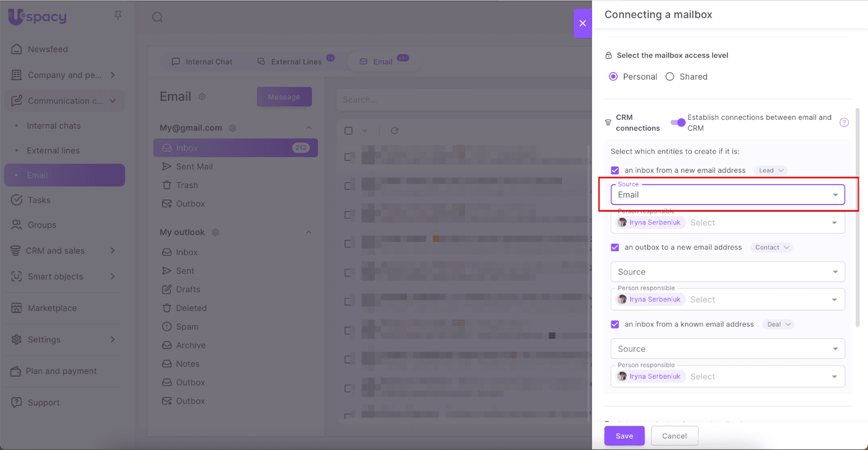The image size is (868, 450).
Task: Close the Connecting a mailbox panel
Action: coord(583,23)
